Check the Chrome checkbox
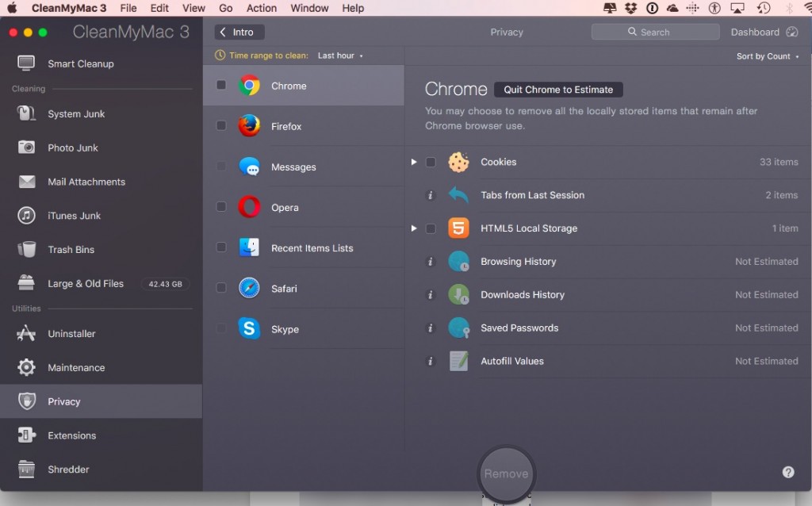The image size is (812, 506). point(221,85)
